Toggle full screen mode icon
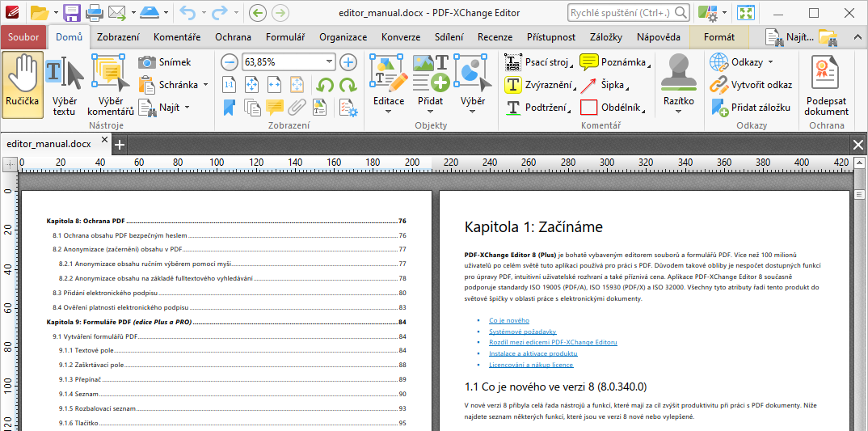 click(x=746, y=12)
